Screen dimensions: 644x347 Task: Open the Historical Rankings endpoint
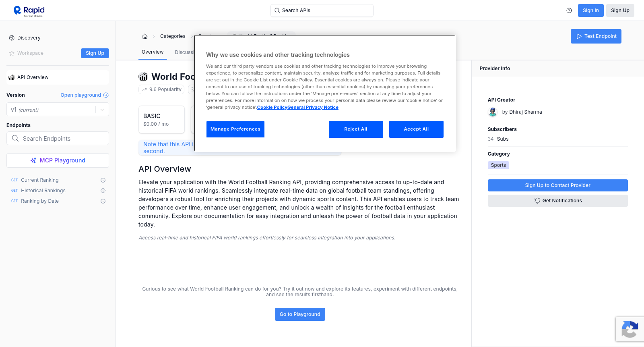click(43, 191)
